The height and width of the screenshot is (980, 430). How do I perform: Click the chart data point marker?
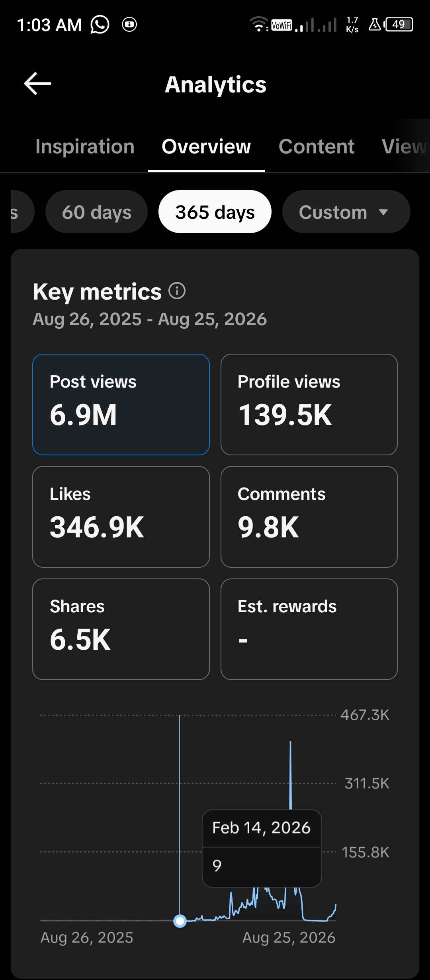click(180, 921)
